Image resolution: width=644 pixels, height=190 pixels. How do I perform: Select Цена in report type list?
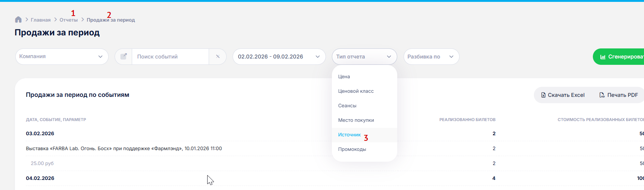pos(364,76)
